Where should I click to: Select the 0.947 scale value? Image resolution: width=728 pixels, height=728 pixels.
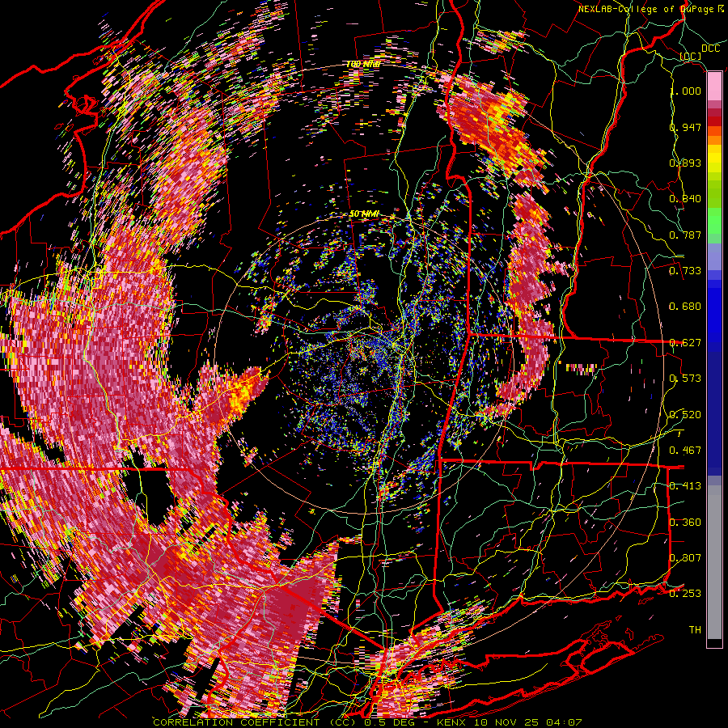[686, 127]
